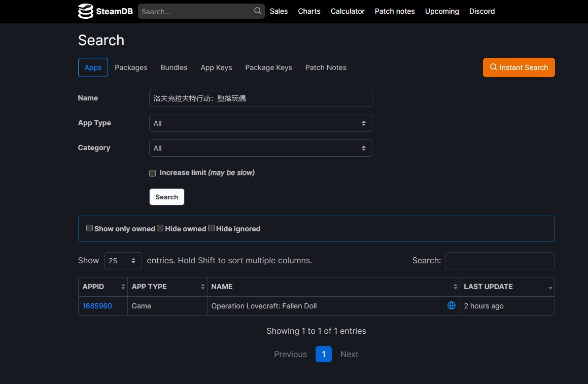The height and width of the screenshot is (384, 588).
Task: Open Charts in top navigation
Action: point(309,11)
